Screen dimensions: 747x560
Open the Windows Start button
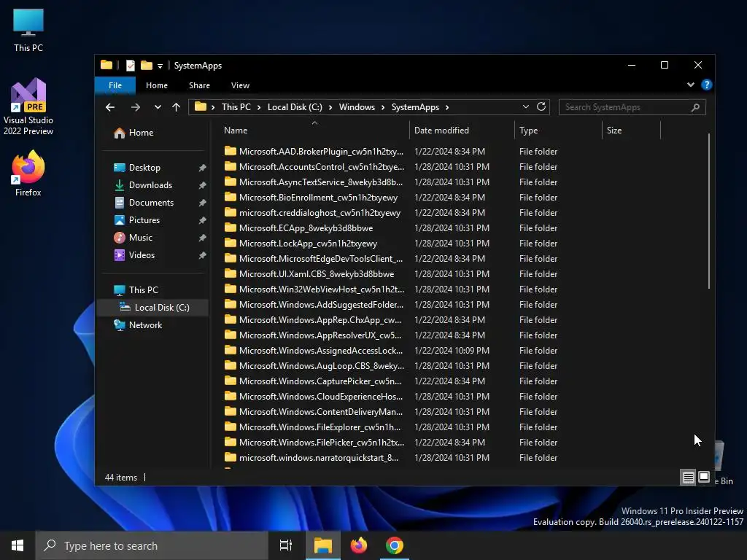[18, 545]
